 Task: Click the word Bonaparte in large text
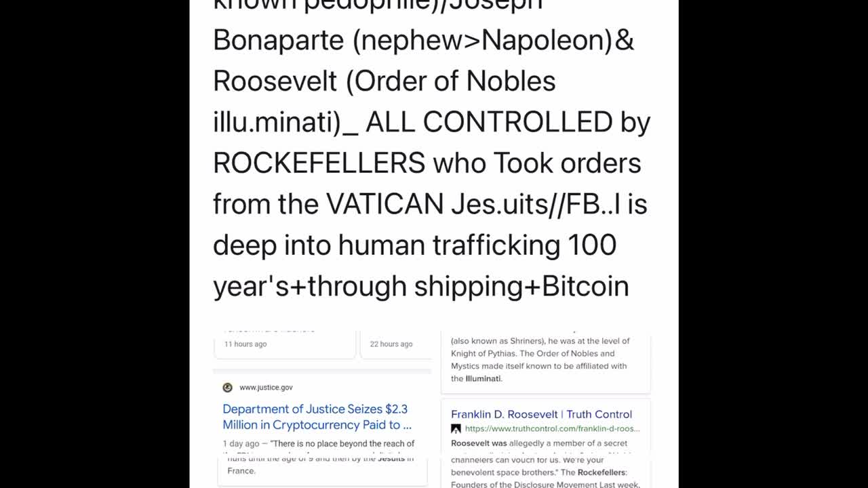point(278,41)
